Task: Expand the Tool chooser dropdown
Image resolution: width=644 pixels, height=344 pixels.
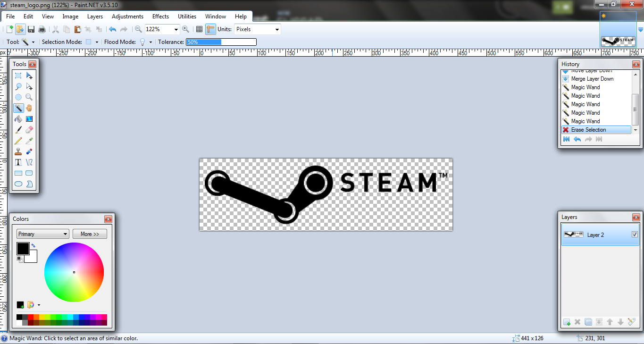Action: pyautogui.click(x=33, y=42)
